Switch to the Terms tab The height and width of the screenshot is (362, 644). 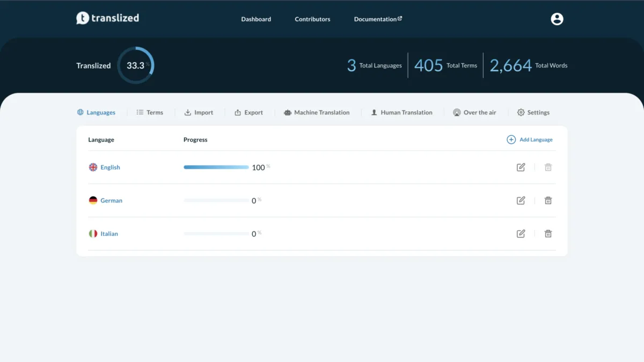coord(150,112)
